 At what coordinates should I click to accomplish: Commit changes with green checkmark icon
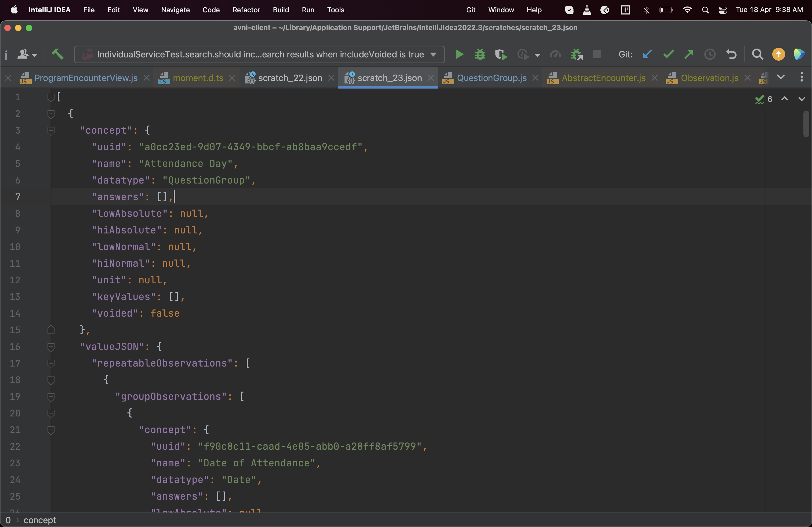coord(668,54)
